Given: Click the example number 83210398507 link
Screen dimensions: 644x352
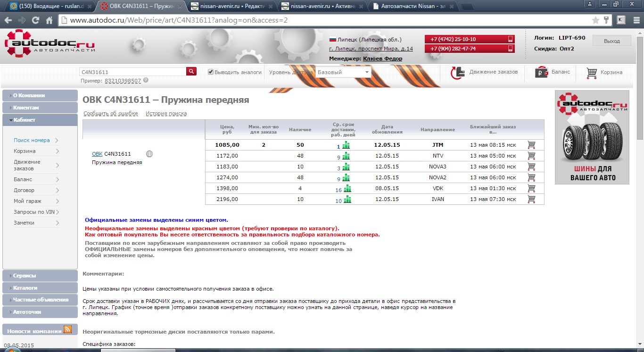Looking at the screenshot, I should click(123, 81).
